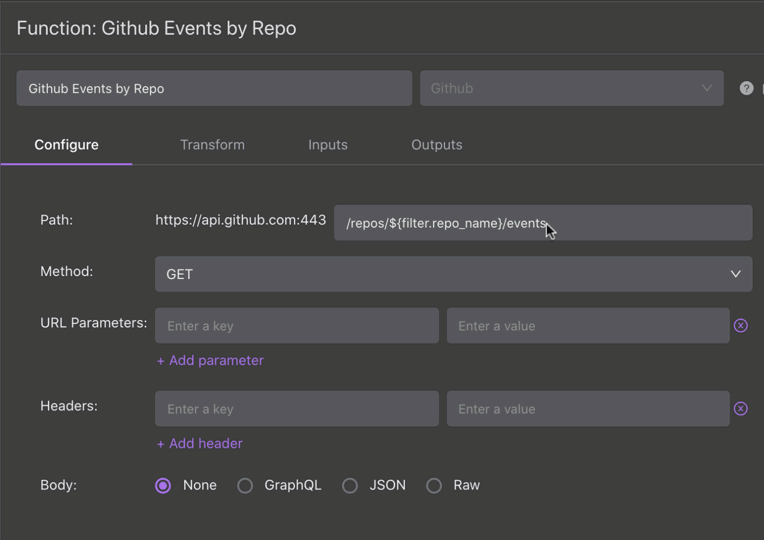Open the Outputs tab
The width and height of the screenshot is (764, 540).
(437, 145)
